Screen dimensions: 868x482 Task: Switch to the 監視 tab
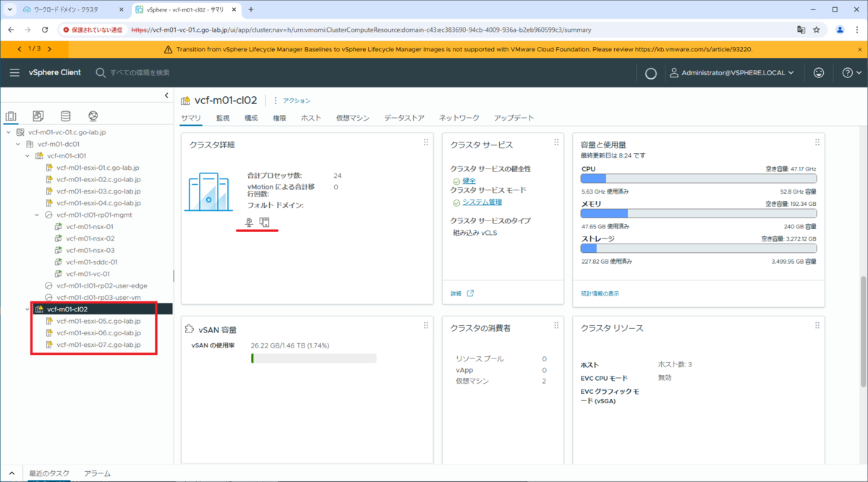click(223, 118)
